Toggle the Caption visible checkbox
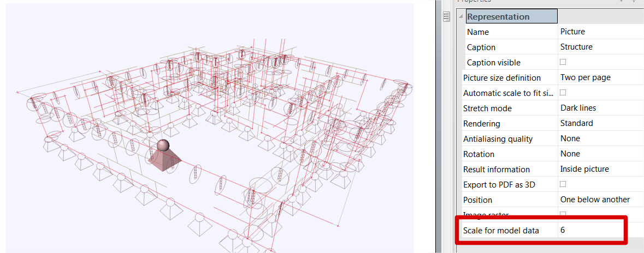Viewport: 644px width, 253px height. (563, 62)
